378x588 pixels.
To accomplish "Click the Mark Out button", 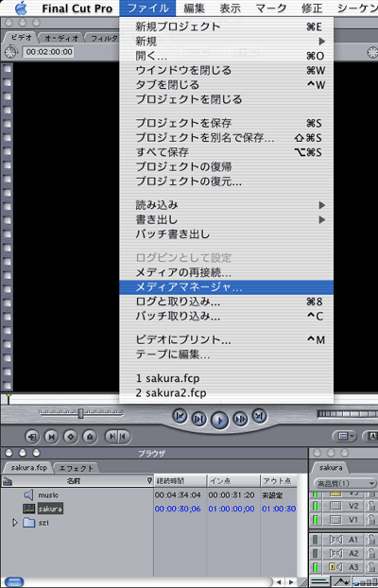I will (124, 436).
